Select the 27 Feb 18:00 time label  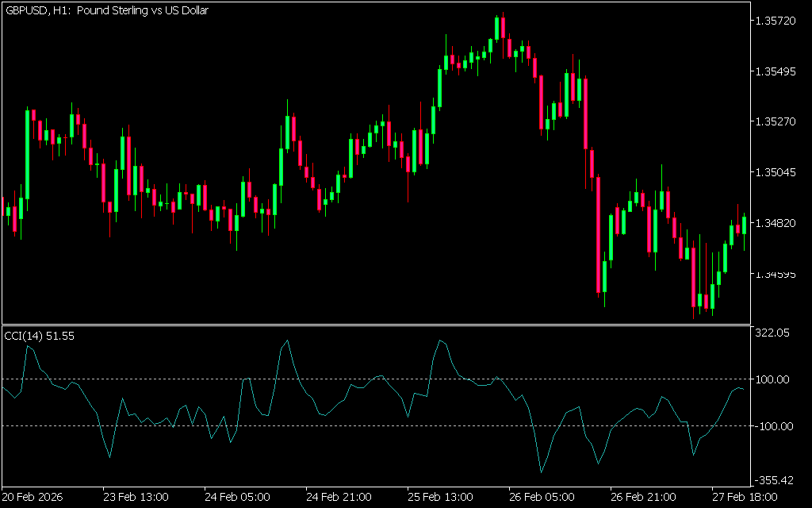[745, 498]
